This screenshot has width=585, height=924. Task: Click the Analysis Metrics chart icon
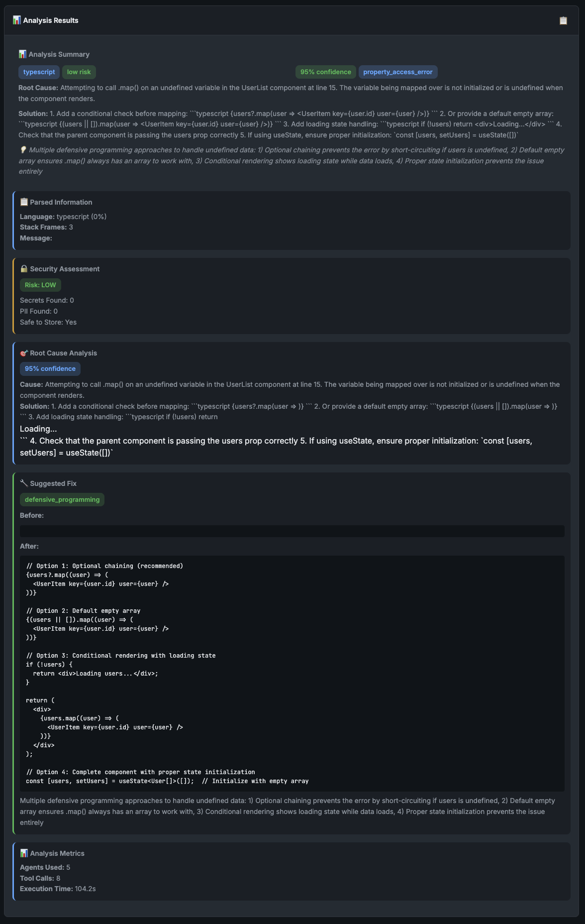click(23, 853)
